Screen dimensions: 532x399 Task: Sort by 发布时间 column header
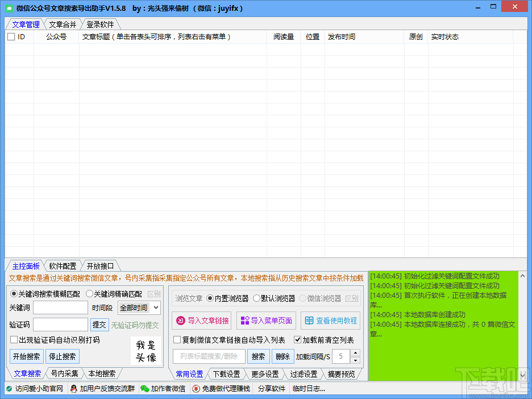[x=364, y=37]
